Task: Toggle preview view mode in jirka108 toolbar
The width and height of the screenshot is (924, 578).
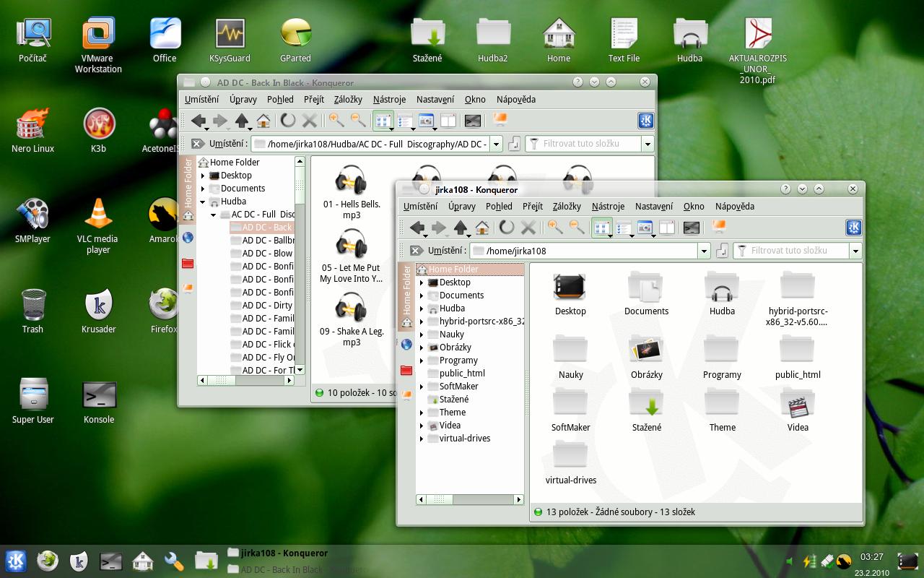Action: [645, 228]
